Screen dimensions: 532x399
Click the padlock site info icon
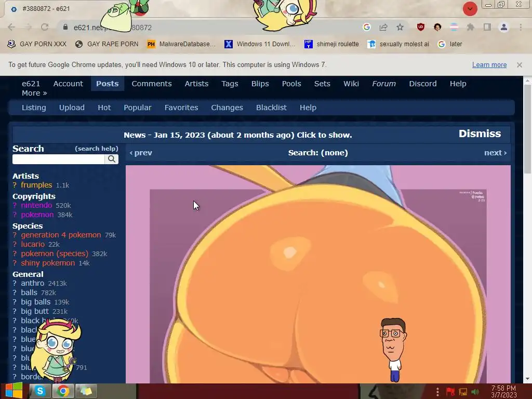pyautogui.click(x=65, y=27)
